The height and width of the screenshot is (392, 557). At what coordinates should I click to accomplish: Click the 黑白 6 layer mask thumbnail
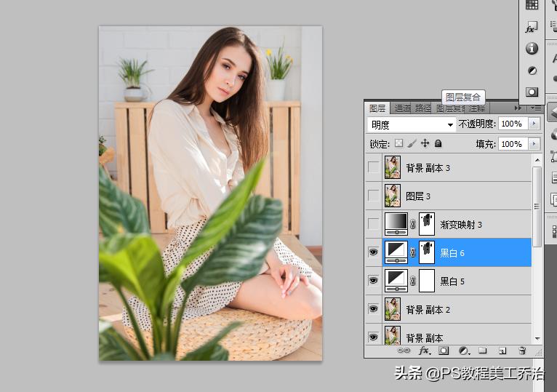[427, 252]
